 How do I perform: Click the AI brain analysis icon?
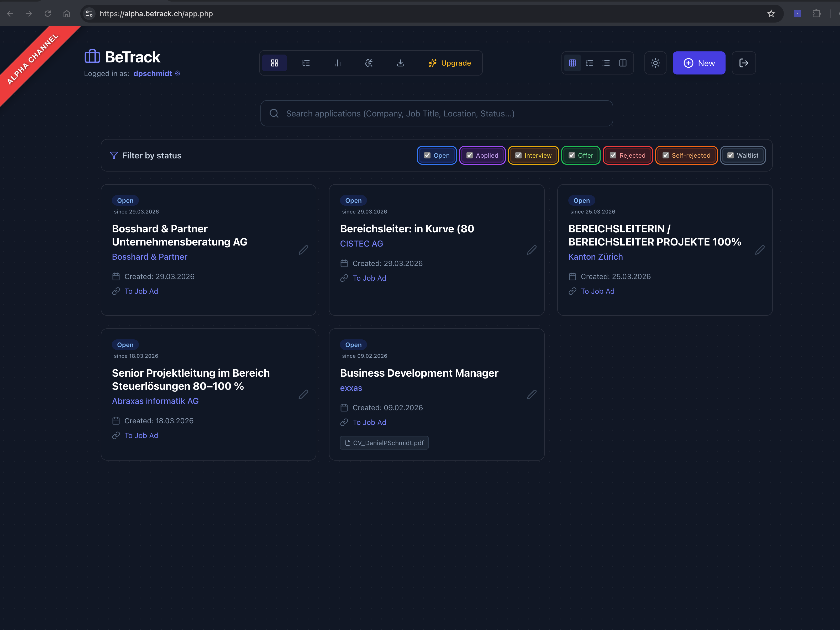369,63
